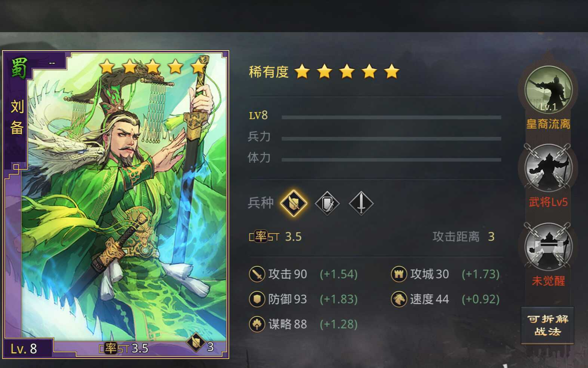Viewport: 588px width, 368px height.
Task: Click the 速度 horse stat icon
Action: (x=399, y=299)
